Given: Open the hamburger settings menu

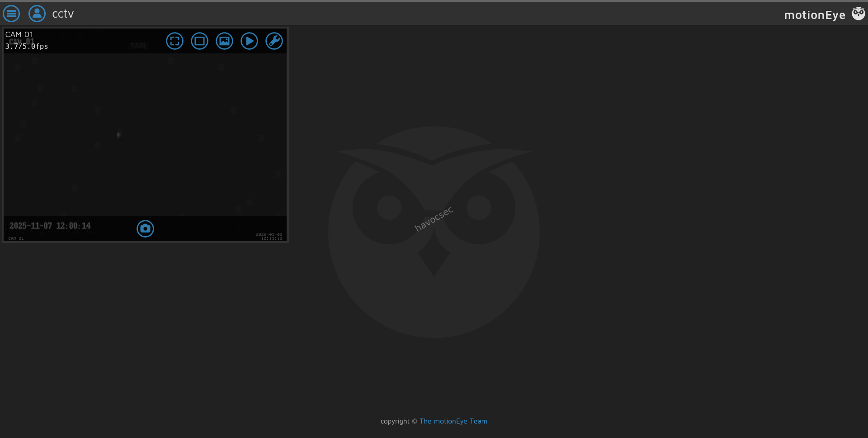Looking at the screenshot, I should click(11, 14).
